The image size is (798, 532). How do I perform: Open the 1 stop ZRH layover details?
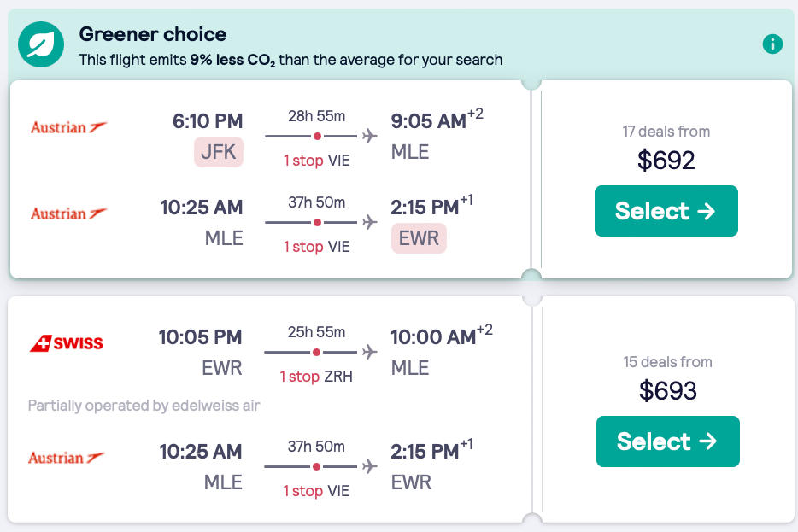[316, 377]
